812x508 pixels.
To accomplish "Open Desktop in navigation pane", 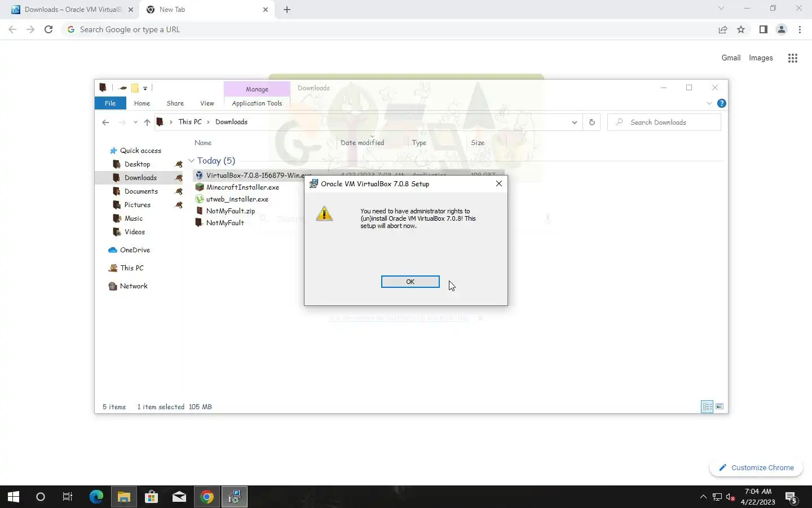I will (x=137, y=164).
